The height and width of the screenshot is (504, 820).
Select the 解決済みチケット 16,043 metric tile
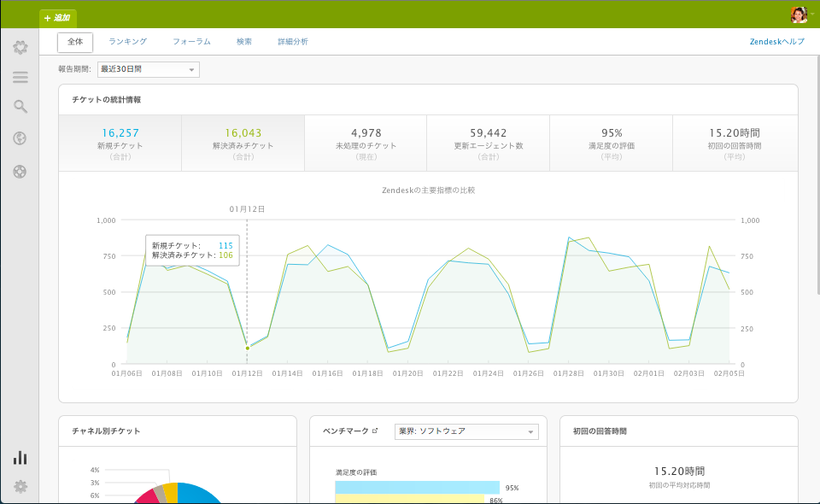(x=243, y=144)
